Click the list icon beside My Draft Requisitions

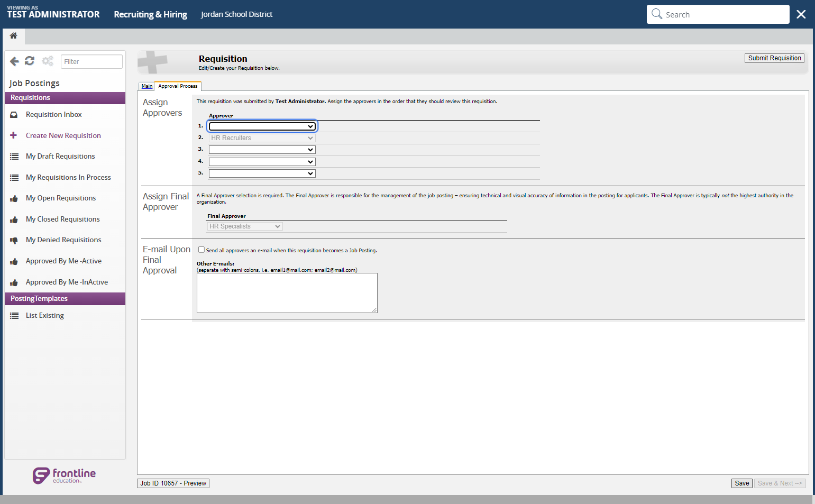click(x=14, y=157)
